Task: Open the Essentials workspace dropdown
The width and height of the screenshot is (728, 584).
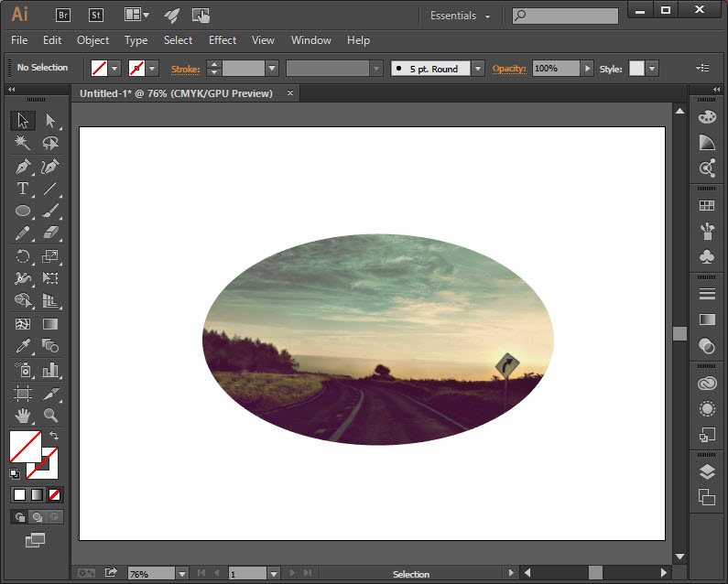Action: [460, 16]
